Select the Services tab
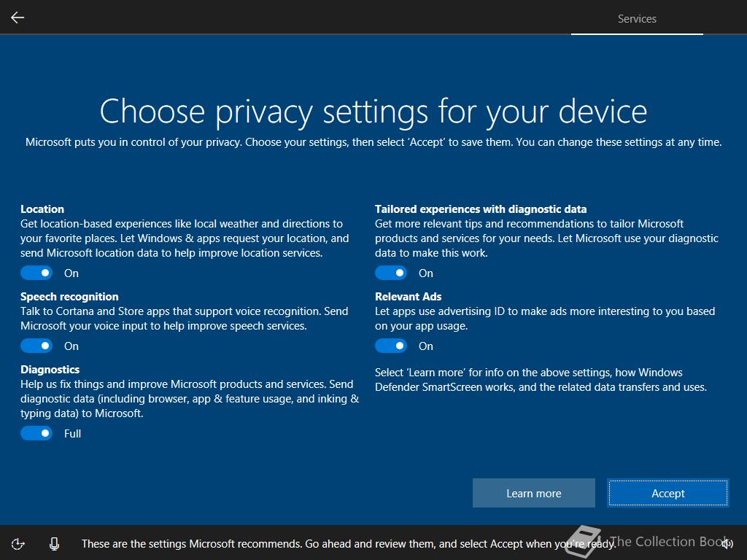The height and width of the screenshot is (560, 747). click(x=637, y=18)
